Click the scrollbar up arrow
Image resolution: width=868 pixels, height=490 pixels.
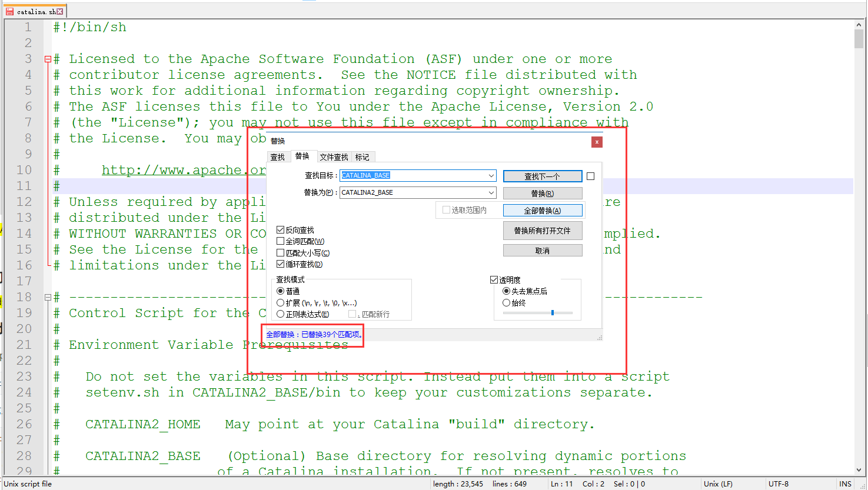[x=859, y=25]
